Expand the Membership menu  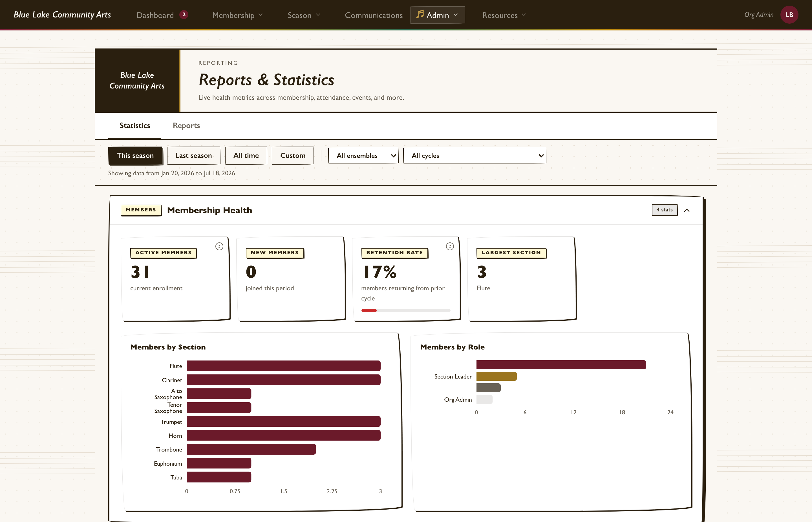click(237, 15)
